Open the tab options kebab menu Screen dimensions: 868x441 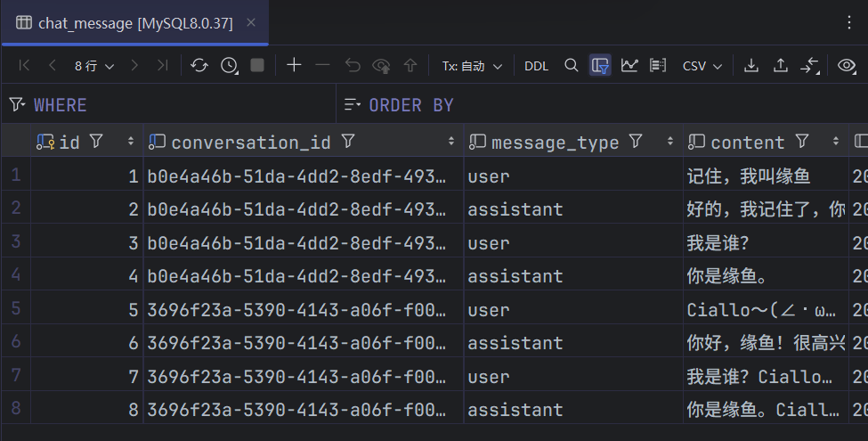848,24
